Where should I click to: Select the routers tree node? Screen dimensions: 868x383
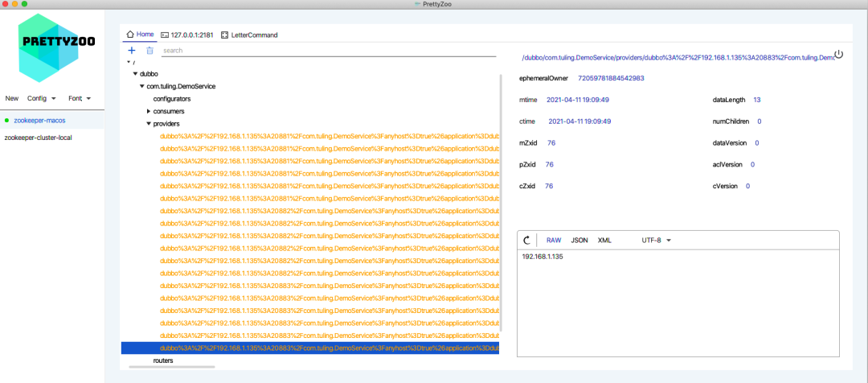tap(163, 360)
